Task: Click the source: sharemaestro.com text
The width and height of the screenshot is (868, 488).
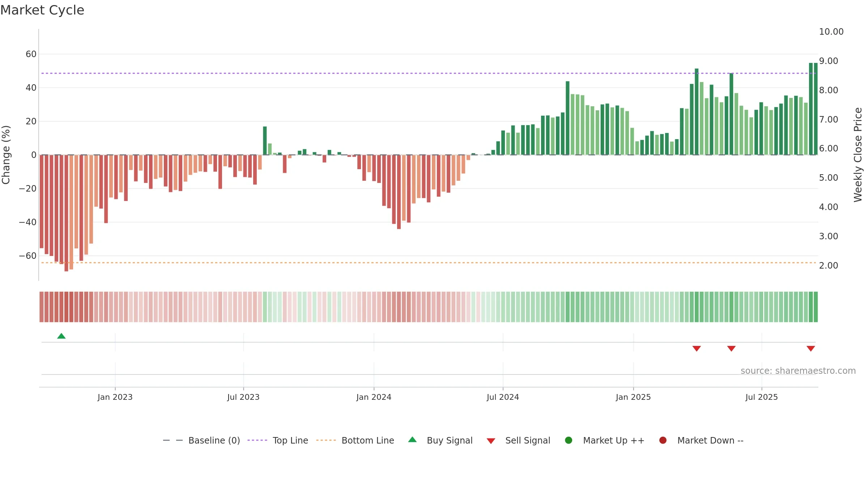Action: [798, 371]
